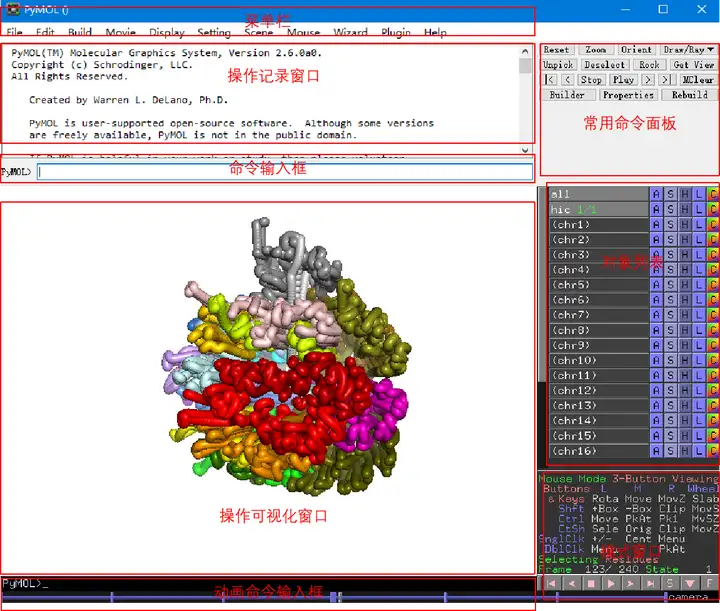Click the Mouse Mode 3-Button Viewing text

629,479
